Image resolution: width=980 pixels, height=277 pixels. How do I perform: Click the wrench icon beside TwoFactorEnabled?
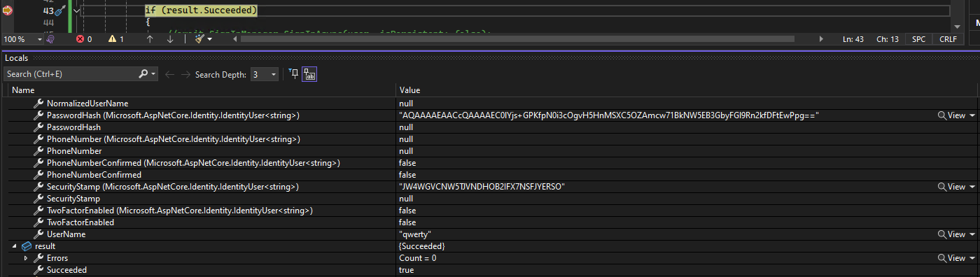tap(39, 222)
